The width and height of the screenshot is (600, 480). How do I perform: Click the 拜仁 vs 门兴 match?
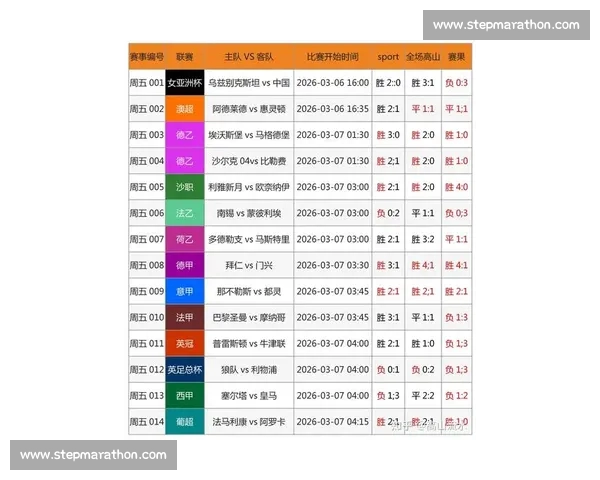(249, 265)
